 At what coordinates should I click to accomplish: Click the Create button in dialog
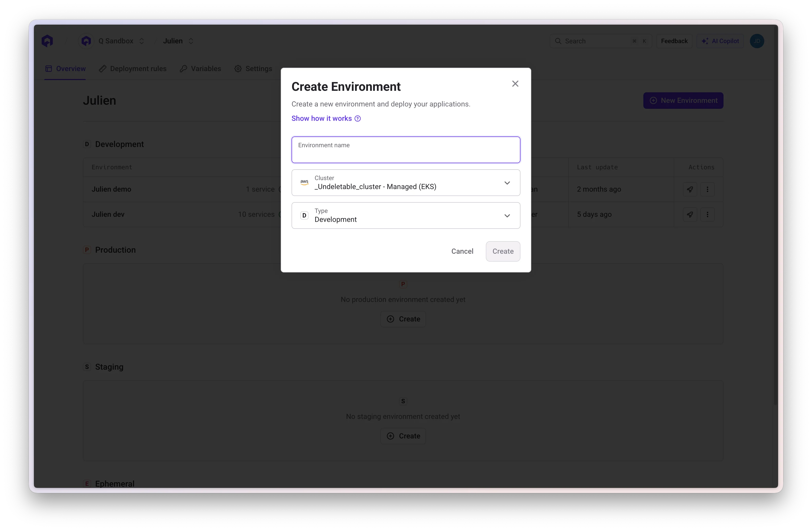[x=503, y=251]
